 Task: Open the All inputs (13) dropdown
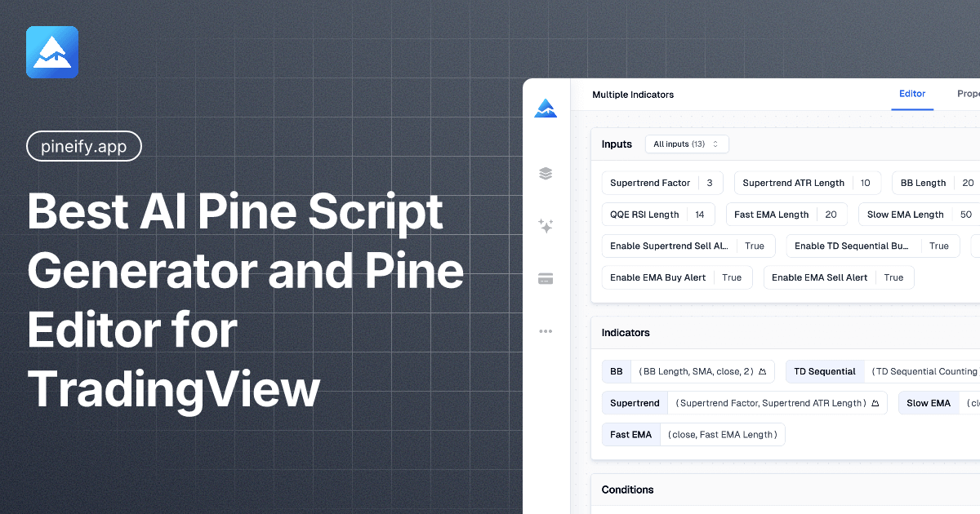(687, 144)
